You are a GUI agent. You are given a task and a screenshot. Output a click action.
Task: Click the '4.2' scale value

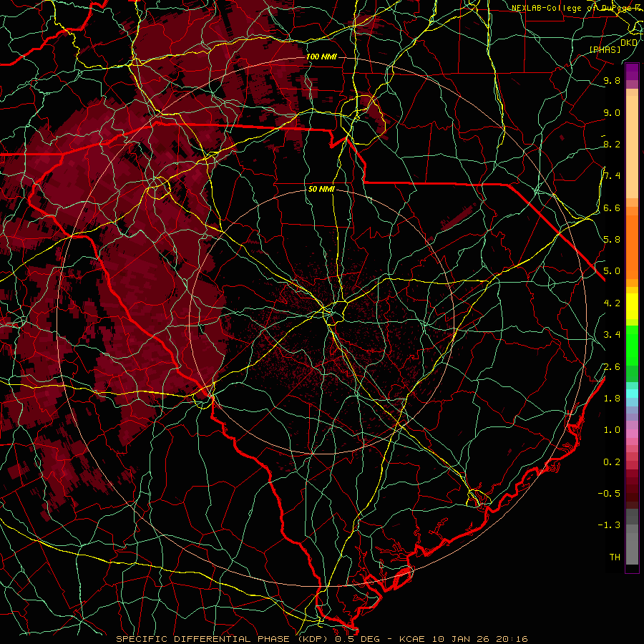click(x=612, y=303)
